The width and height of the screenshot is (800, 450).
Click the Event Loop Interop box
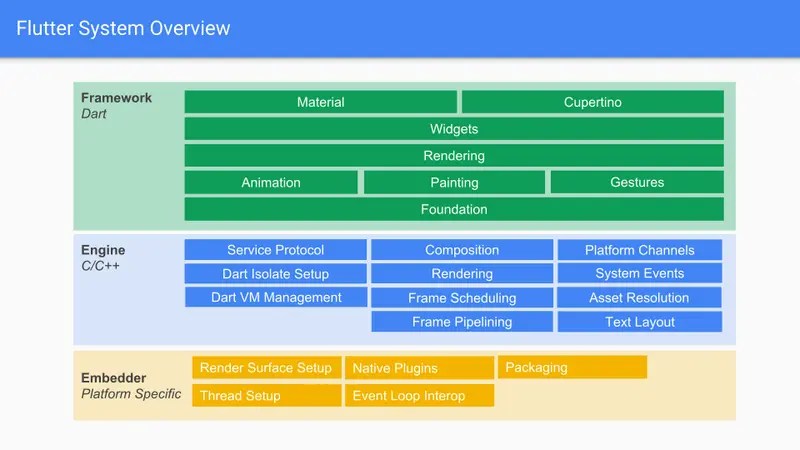tap(419, 395)
